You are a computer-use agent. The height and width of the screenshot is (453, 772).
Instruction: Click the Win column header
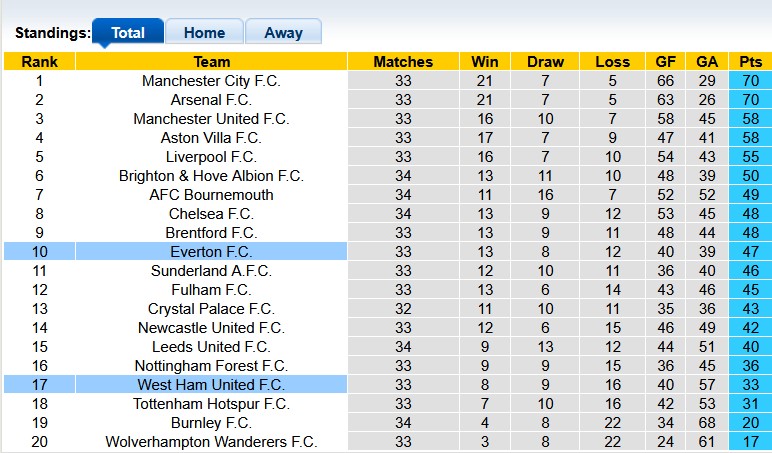(485, 62)
